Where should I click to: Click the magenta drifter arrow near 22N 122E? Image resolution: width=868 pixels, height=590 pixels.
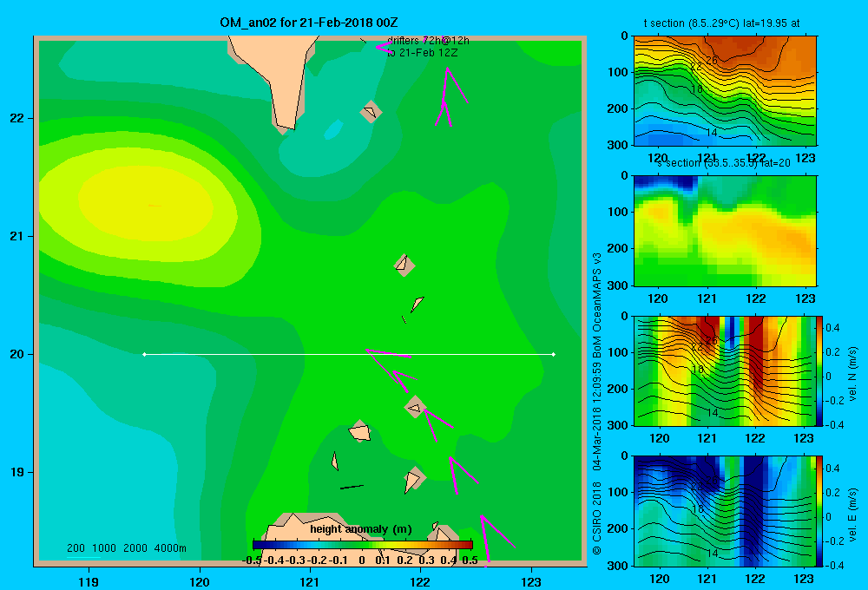tap(450, 97)
